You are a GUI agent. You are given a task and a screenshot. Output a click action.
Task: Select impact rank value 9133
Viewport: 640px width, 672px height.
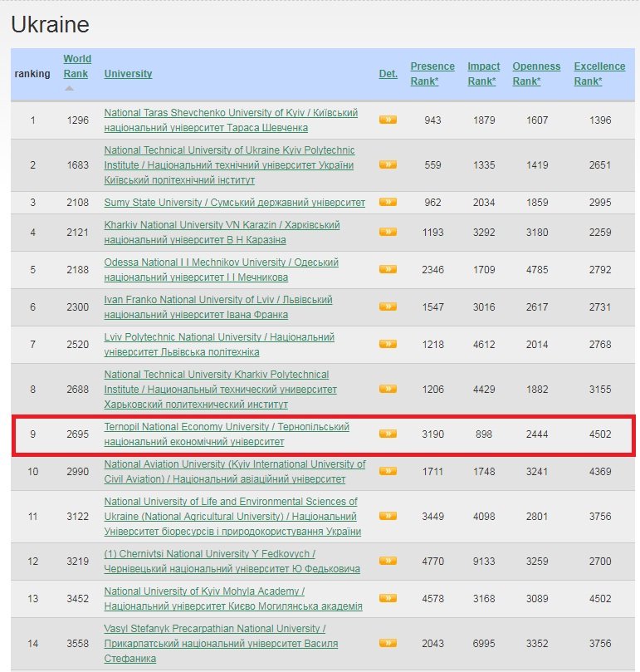(x=484, y=561)
